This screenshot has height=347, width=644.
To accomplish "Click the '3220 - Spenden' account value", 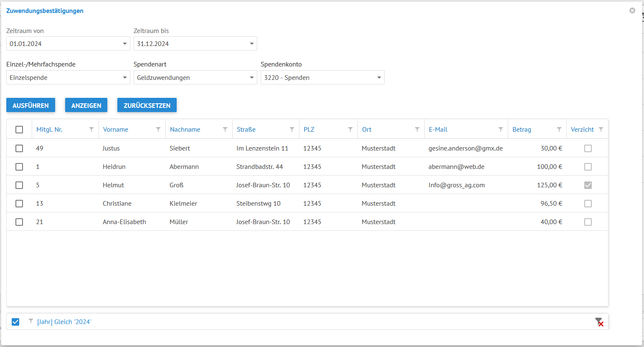I will (287, 78).
